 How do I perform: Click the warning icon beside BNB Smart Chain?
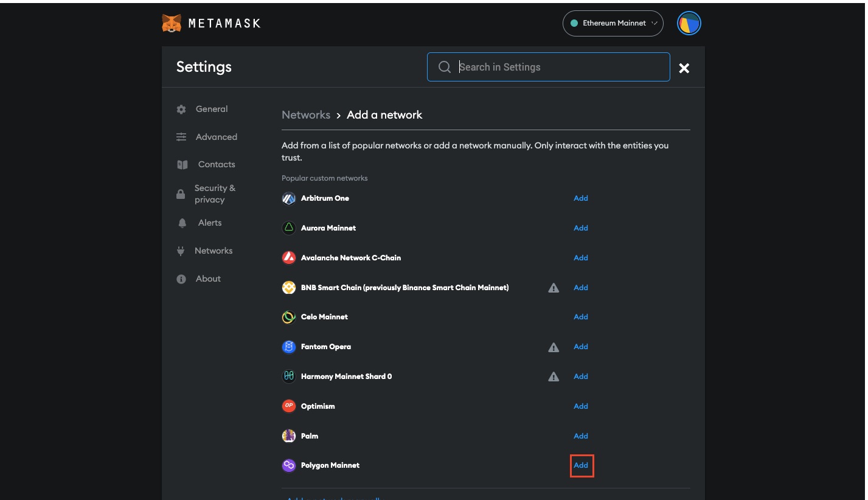click(x=553, y=287)
